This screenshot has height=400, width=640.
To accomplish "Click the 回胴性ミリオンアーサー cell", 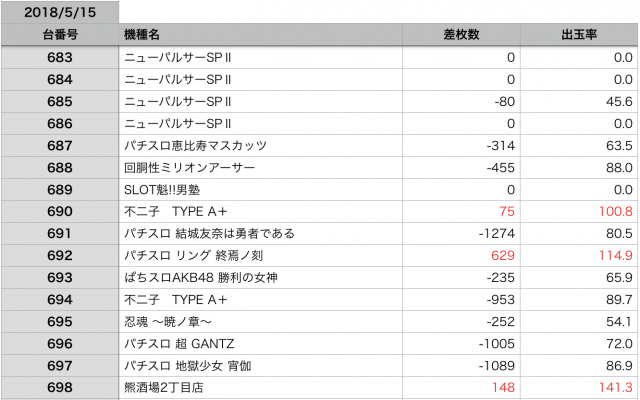I will [x=189, y=167].
